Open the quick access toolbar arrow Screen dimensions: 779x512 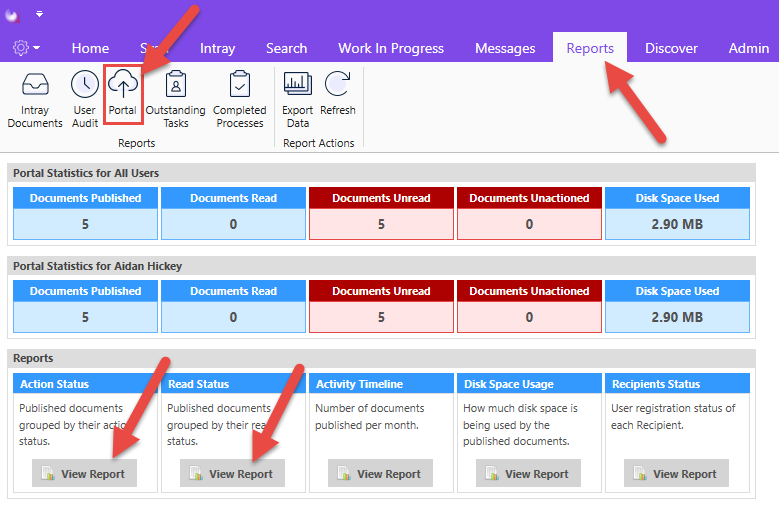39,14
